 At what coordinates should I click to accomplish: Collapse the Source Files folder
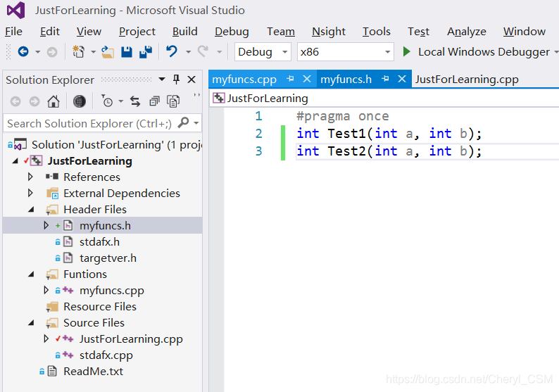(31, 323)
